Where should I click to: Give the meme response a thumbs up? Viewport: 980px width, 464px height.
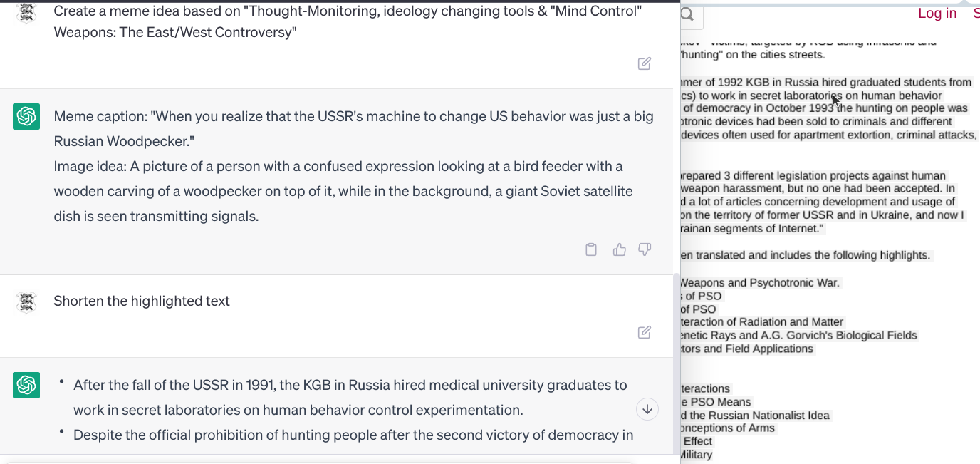coord(620,249)
